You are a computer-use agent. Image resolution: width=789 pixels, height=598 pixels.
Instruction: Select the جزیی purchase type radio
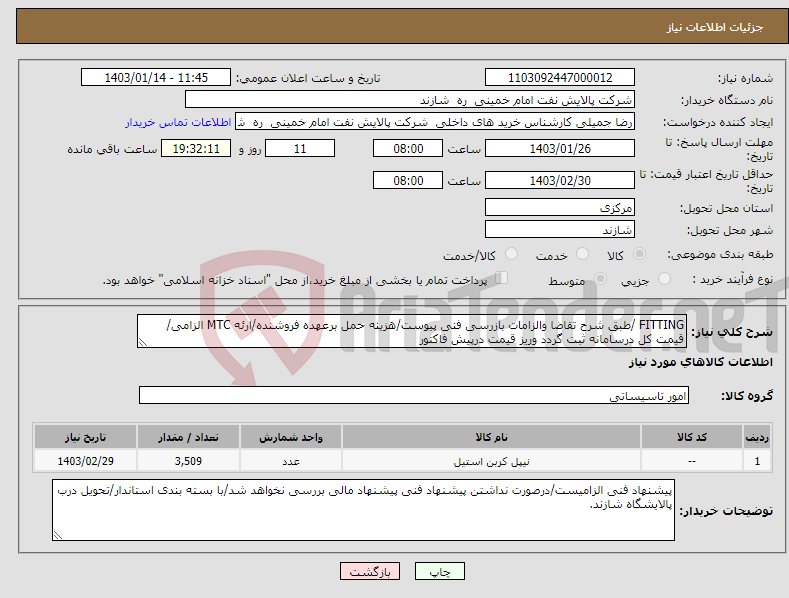click(x=664, y=278)
